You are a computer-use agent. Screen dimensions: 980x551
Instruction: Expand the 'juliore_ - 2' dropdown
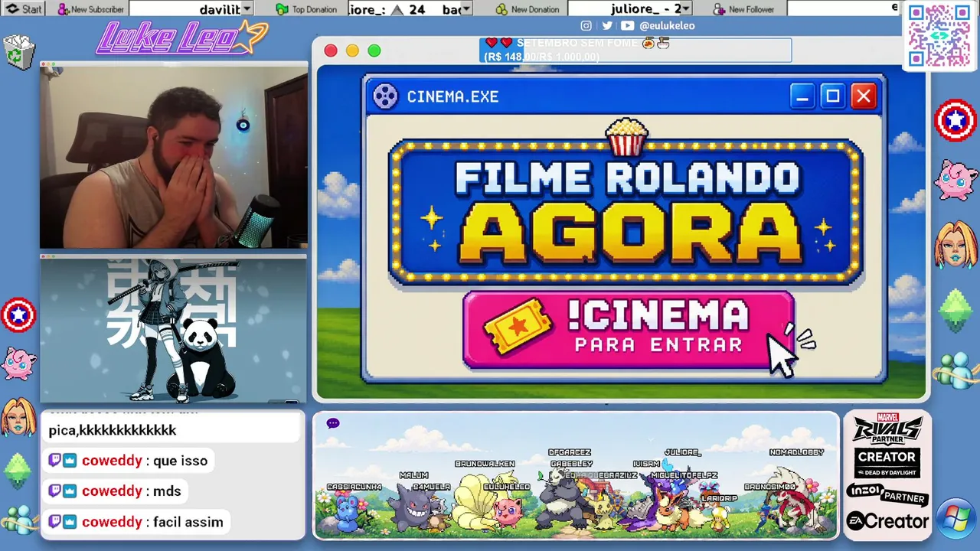[686, 9]
